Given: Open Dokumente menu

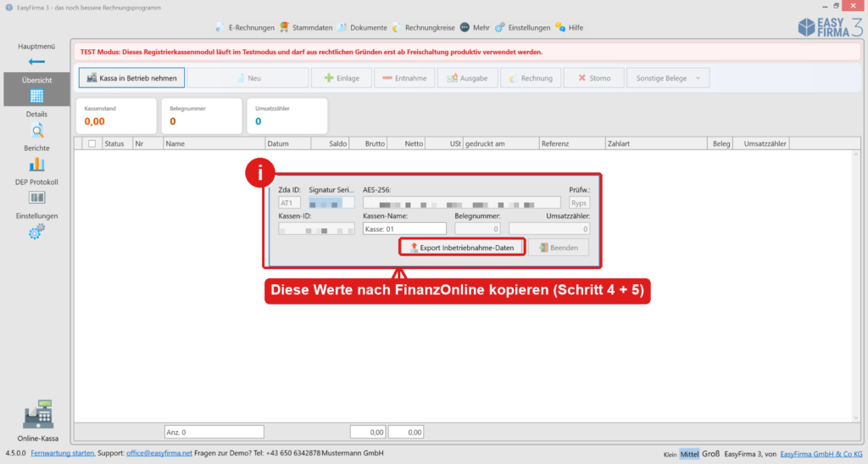Looking at the screenshot, I should pos(362,28).
